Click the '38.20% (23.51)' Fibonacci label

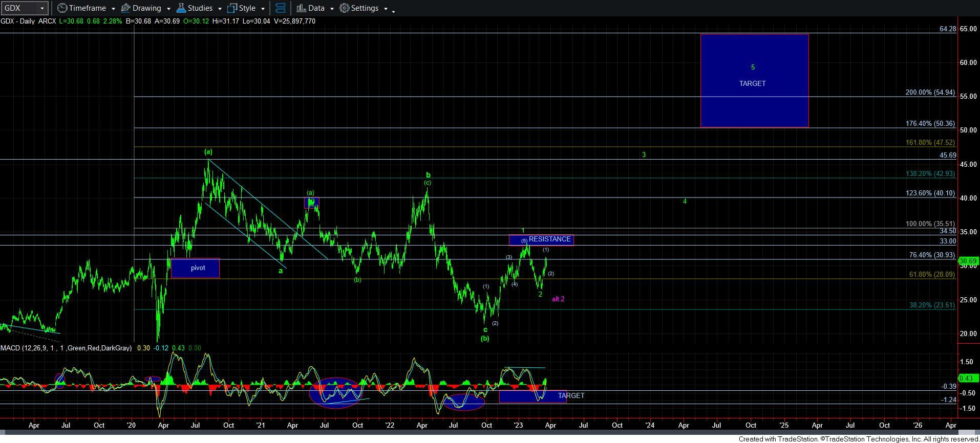(932, 305)
